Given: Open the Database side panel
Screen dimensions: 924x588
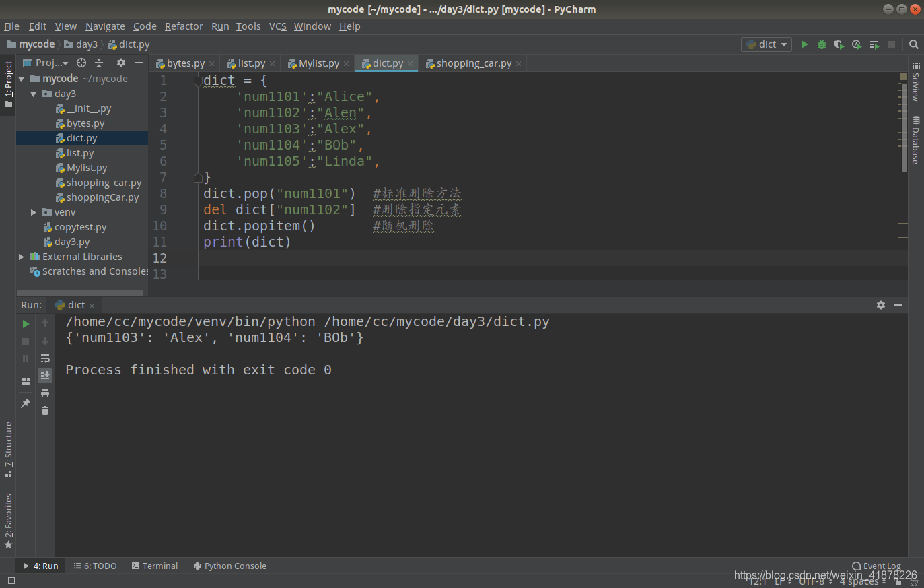Looking at the screenshot, I should [915, 140].
